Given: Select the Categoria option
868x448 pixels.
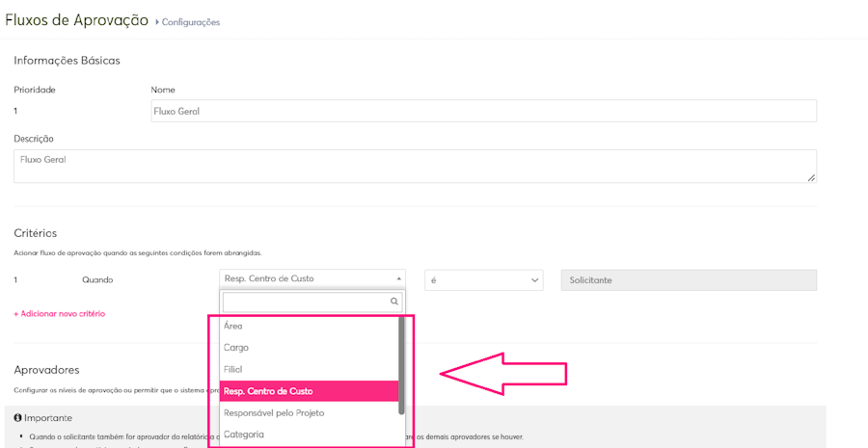Looking at the screenshot, I should coord(244,435).
